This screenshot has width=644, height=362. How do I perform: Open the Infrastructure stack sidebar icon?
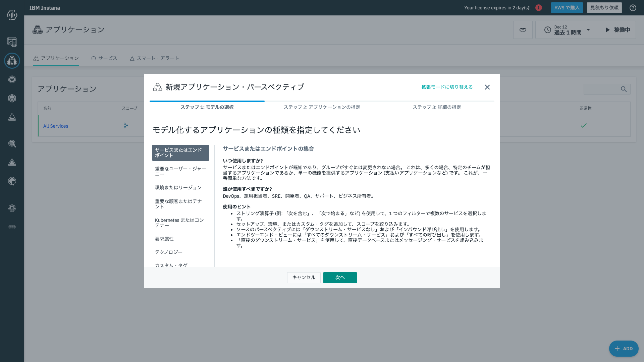12,98
